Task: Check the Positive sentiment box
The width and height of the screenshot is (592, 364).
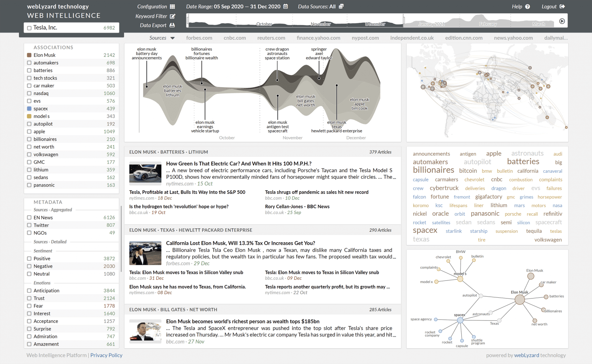Action: pos(29,259)
